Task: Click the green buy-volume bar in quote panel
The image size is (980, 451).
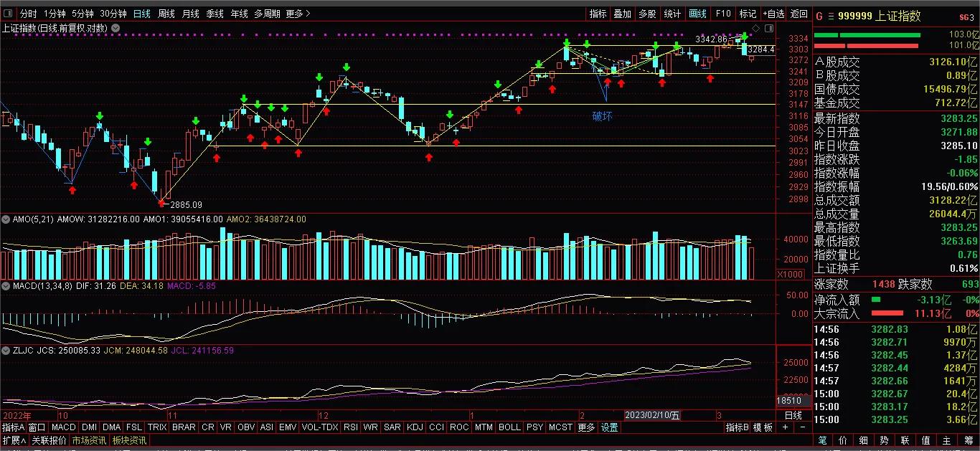Action: (x=868, y=34)
